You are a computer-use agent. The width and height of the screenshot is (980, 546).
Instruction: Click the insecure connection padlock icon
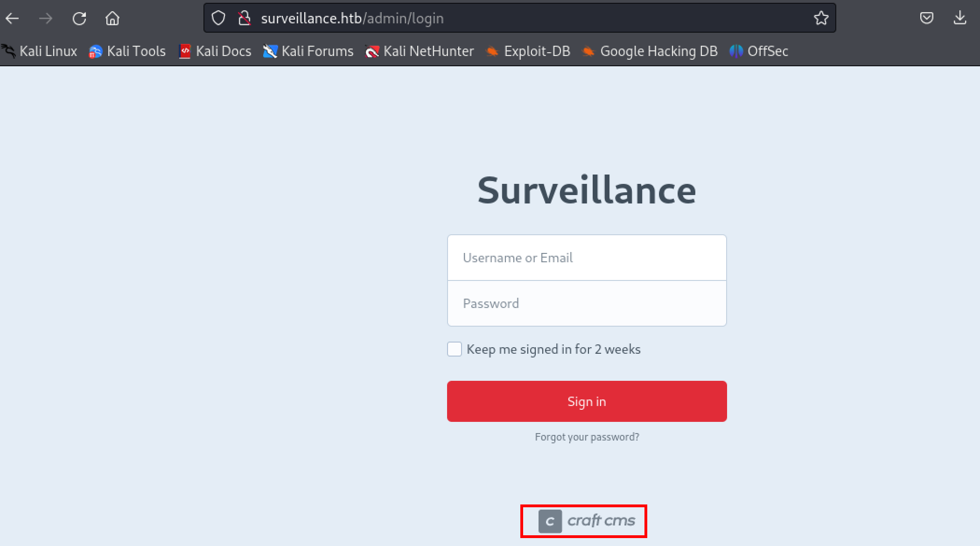pyautogui.click(x=244, y=18)
